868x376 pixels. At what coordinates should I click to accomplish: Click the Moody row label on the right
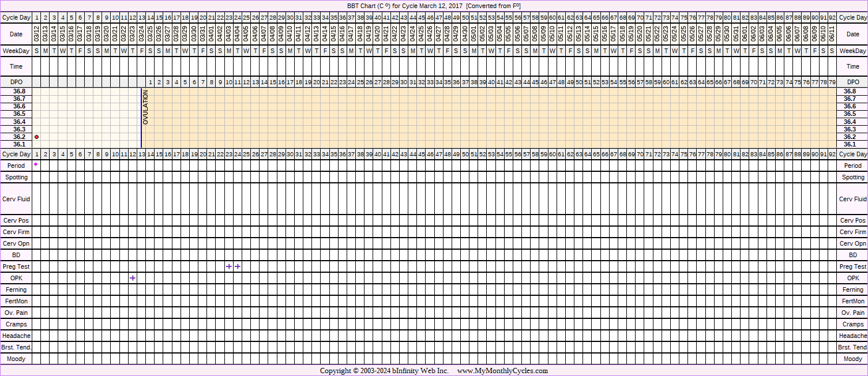(x=852, y=359)
